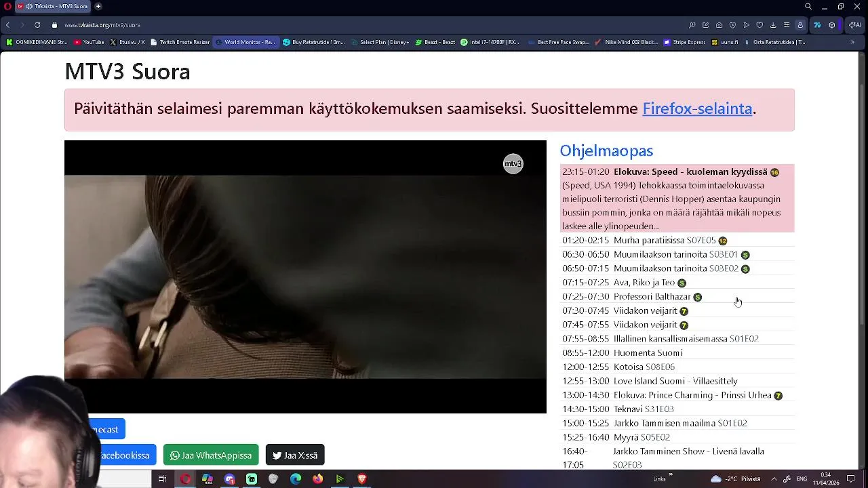
Task: Share via Jaa WhatsAppissa button
Action: (211, 455)
